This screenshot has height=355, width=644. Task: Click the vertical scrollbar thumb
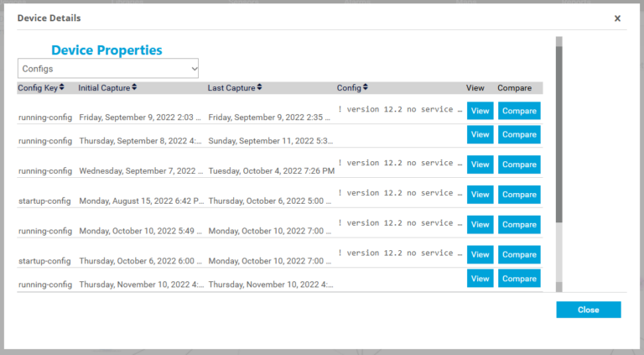coord(559,134)
